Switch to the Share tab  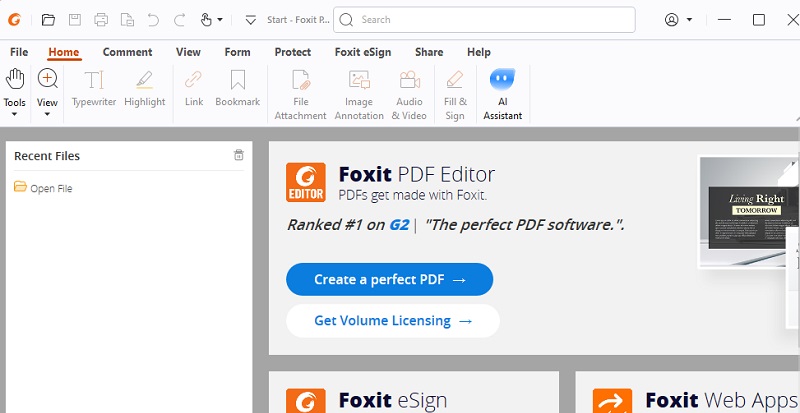[429, 52]
